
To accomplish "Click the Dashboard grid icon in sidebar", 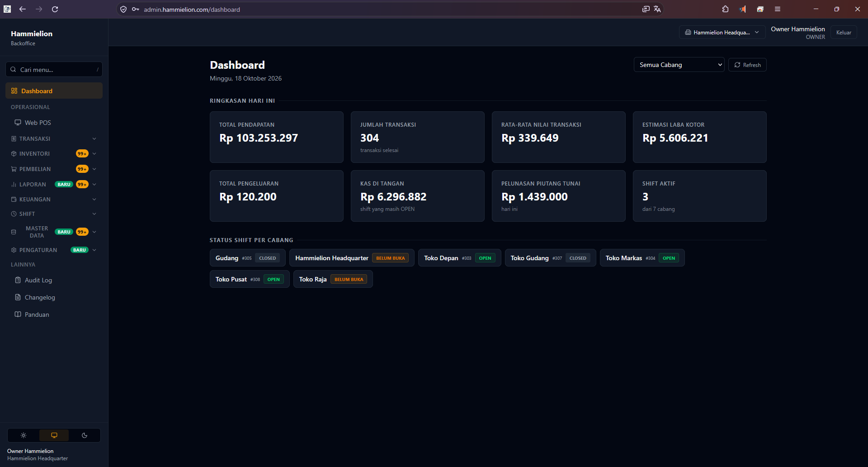I will click(x=14, y=91).
